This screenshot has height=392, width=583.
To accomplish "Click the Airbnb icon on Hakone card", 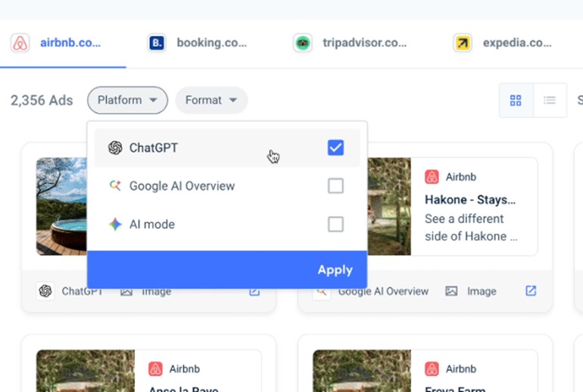I will 432,177.
